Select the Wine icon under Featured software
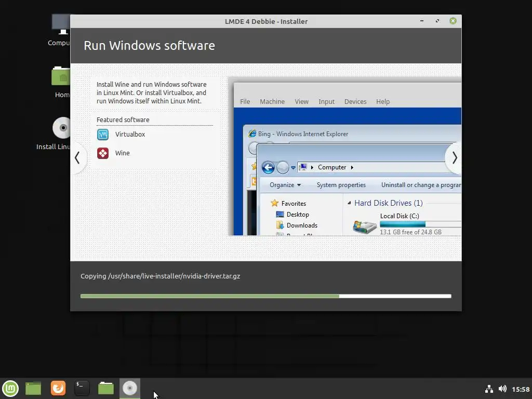The width and height of the screenshot is (532, 399). [x=103, y=153]
